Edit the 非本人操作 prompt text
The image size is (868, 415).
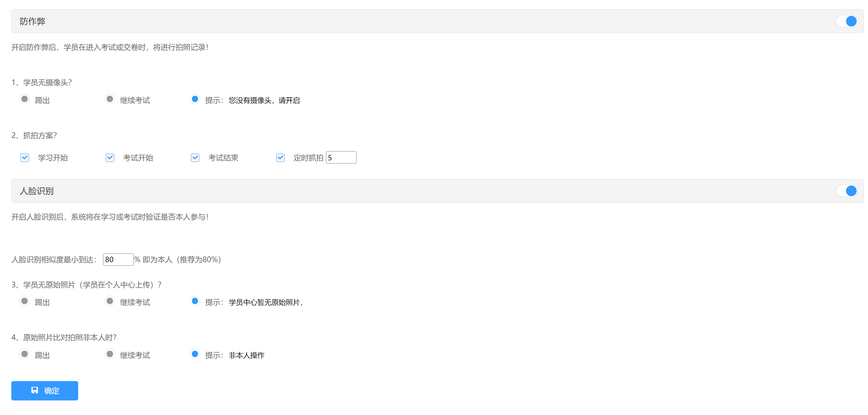pyautogui.click(x=247, y=355)
